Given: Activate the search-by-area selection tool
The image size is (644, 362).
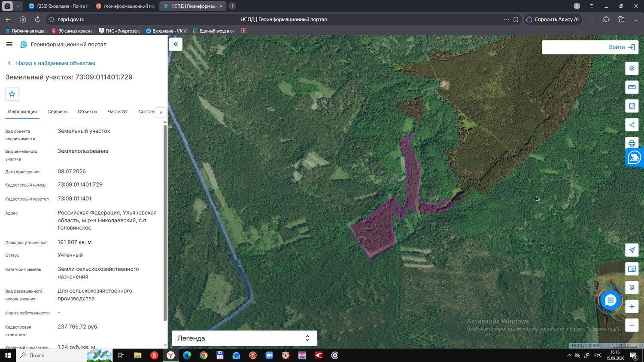Looking at the screenshot, I should [632, 106].
